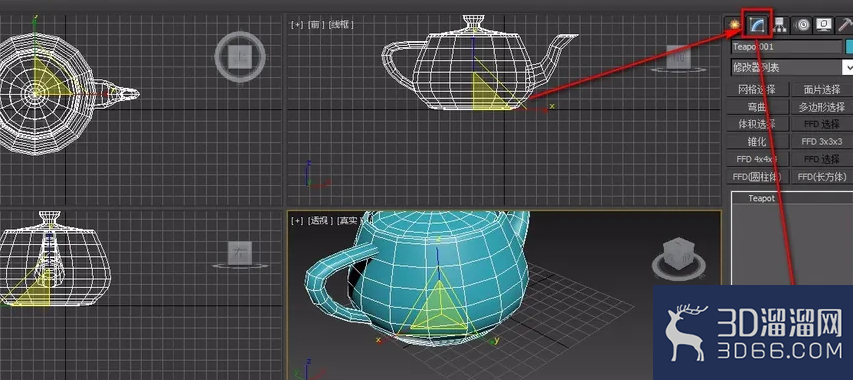Open front viewport [+] general menu
Image resolution: width=853 pixels, height=380 pixels.
(x=297, y=24)
